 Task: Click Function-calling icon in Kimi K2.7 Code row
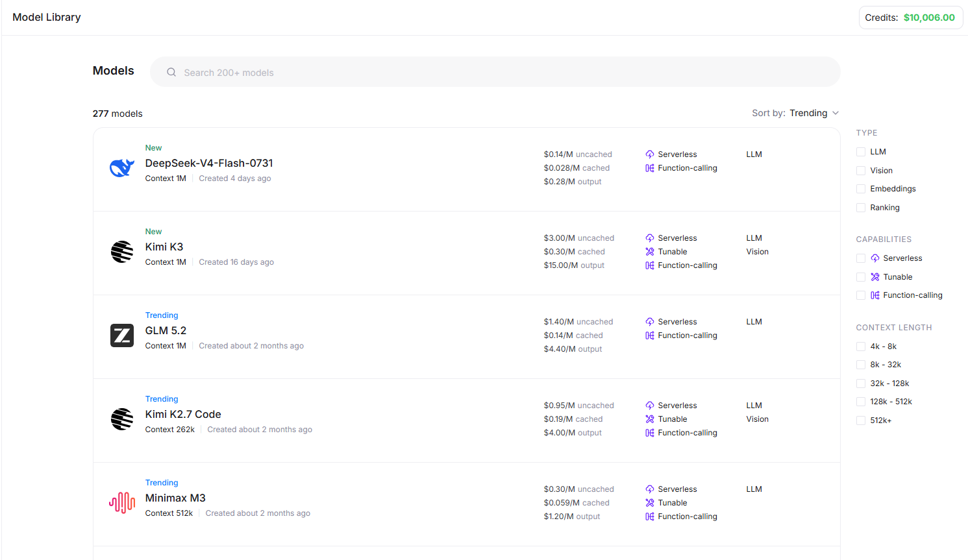pos(650,433)
